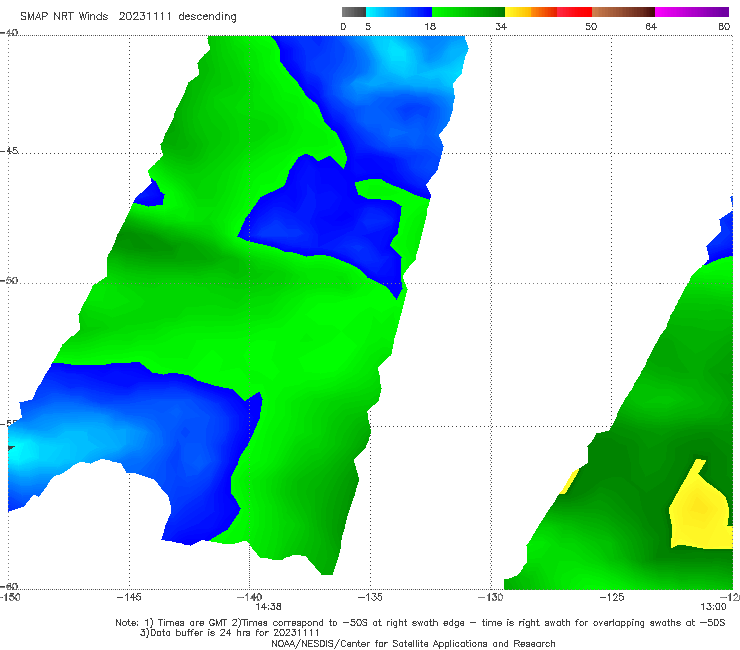Image resolution: width=740 pixels, height=650 pixels.
Task: Click the color bar label '34'
Action: coord(501,26)
